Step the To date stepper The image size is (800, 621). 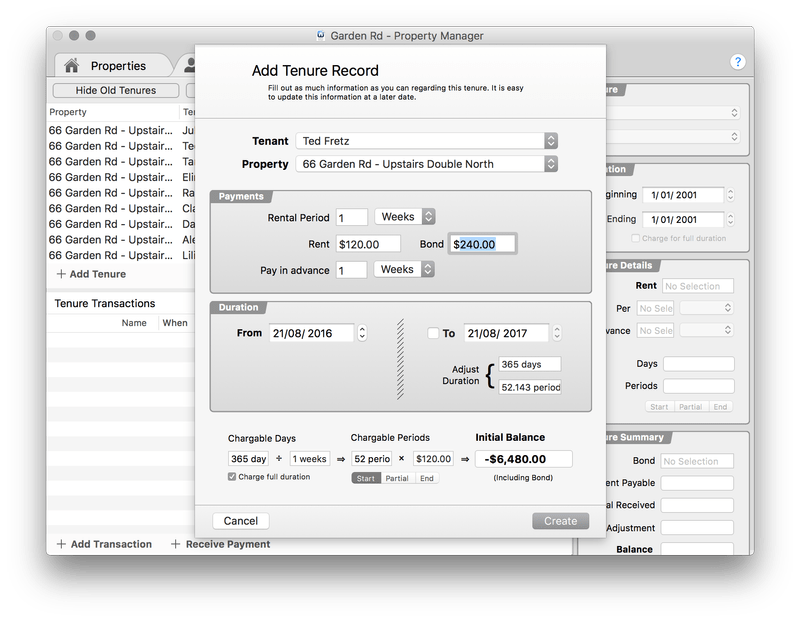(557, 333)
